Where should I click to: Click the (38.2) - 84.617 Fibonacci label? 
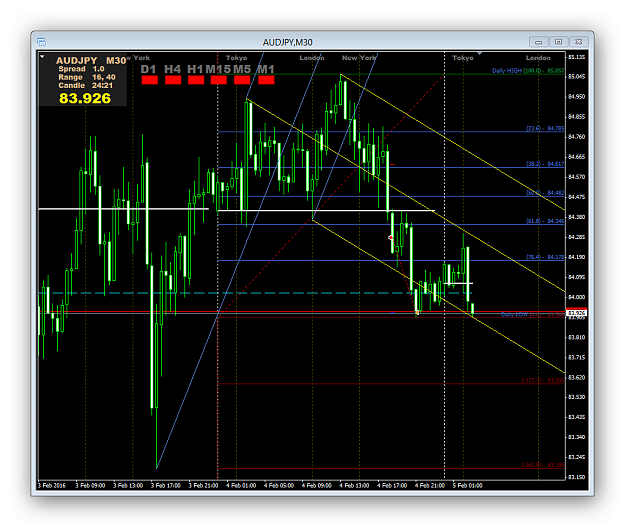pos(545,164)
